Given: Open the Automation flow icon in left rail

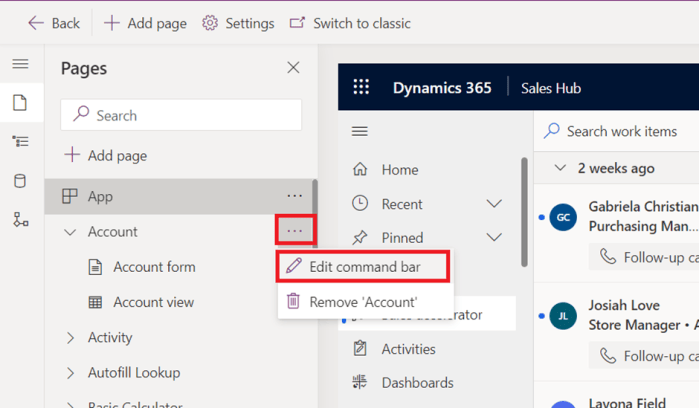Looking at the screenshot, I should pyautogui.click(x=21, y=219).
